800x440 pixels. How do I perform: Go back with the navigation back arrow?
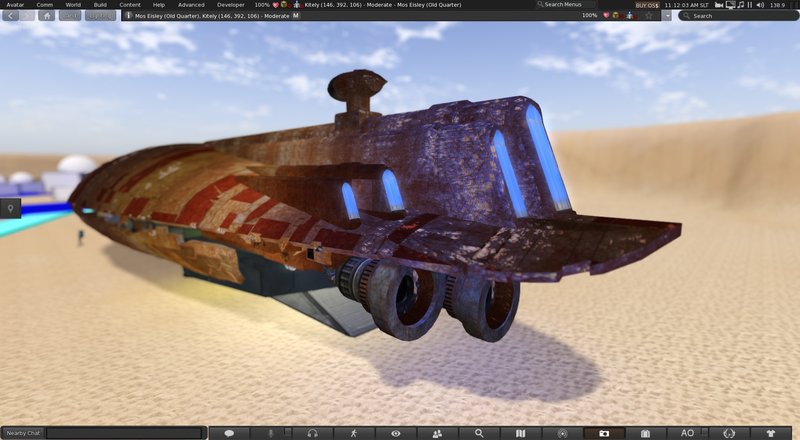click(11, 16)
